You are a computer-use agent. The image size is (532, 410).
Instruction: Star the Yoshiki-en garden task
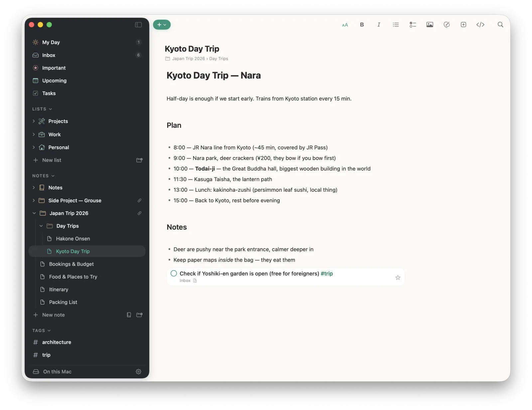click(x=398, y=278)
